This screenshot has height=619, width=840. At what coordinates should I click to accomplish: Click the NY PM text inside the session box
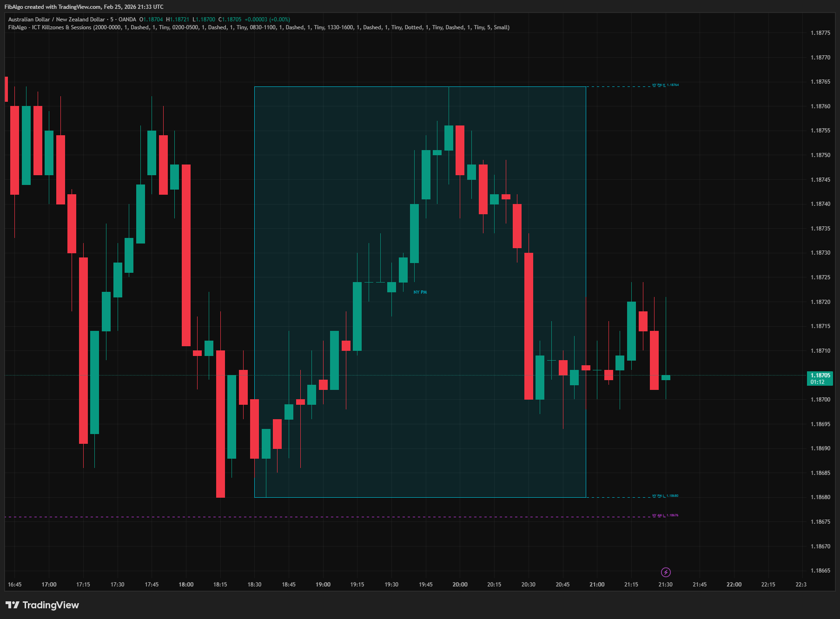pos(420,292)
